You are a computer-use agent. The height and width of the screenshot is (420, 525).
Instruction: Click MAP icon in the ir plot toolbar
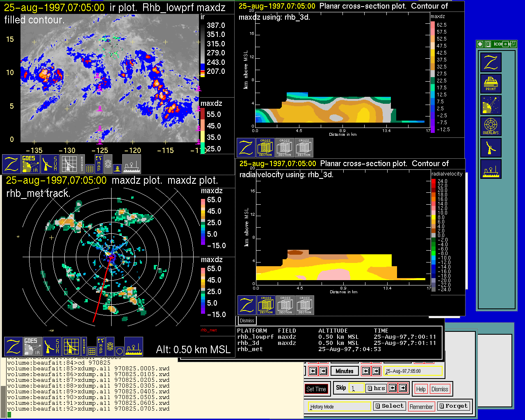coord(99,164)
